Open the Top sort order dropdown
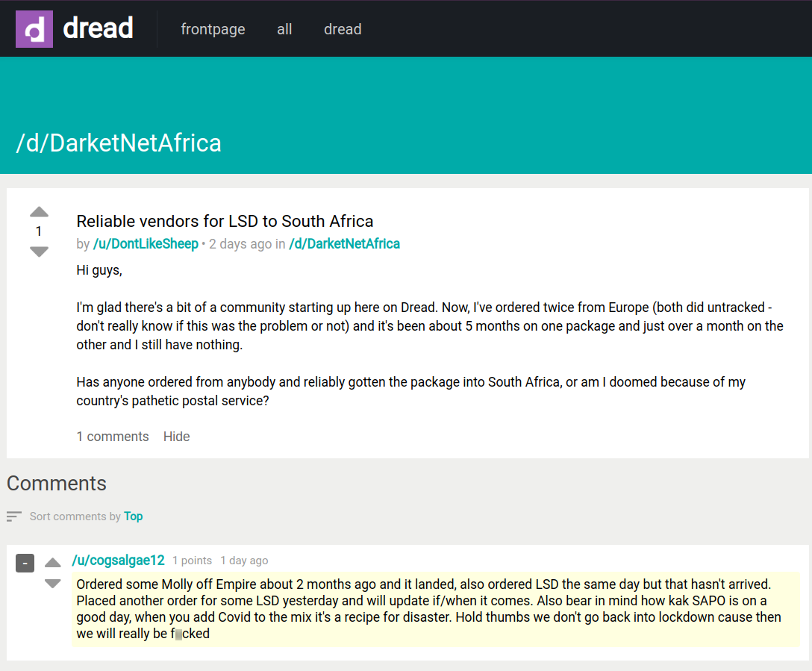Screen dimensions: 812x671 point(134,516)
